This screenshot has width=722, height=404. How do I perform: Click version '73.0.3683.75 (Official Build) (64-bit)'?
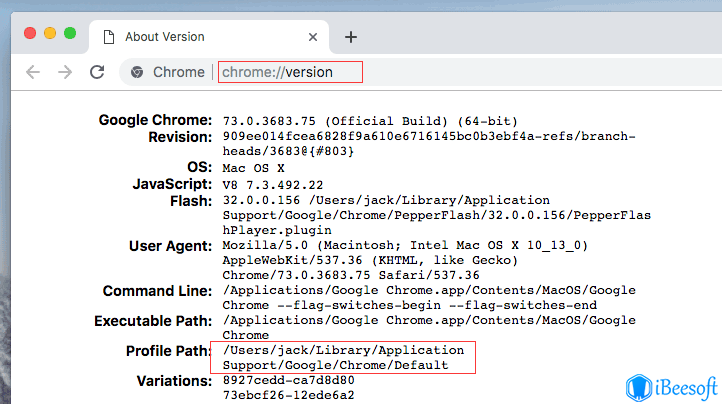(370, 121)
